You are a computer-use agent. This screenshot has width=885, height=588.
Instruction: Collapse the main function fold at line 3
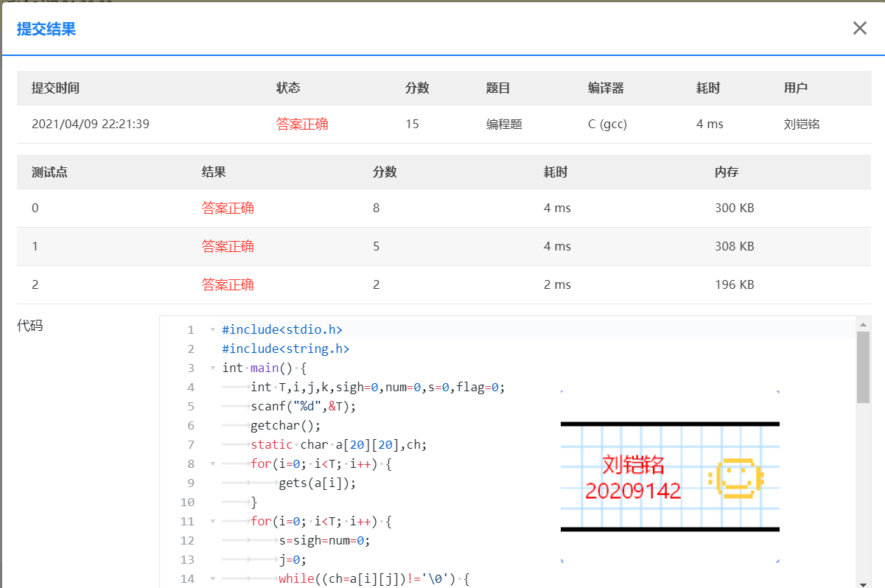(213, 368)
